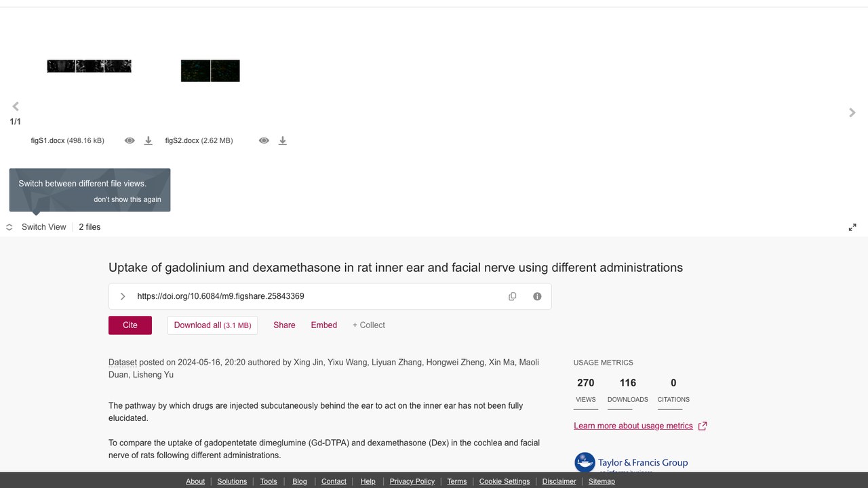Open the Terms footer link
Viewport: 868px width, 488px height.
[x=457, y=481]
